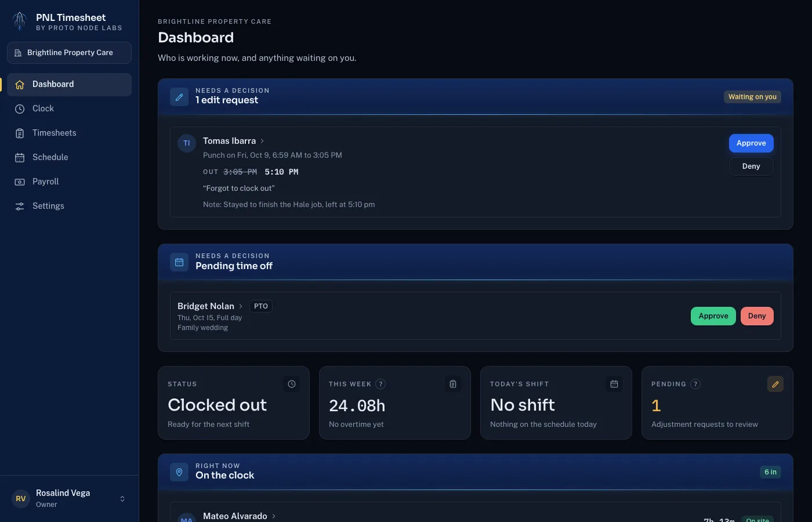
Task: Click the calendar icon beside Pending time off
Action: click(x=179, y=262)
